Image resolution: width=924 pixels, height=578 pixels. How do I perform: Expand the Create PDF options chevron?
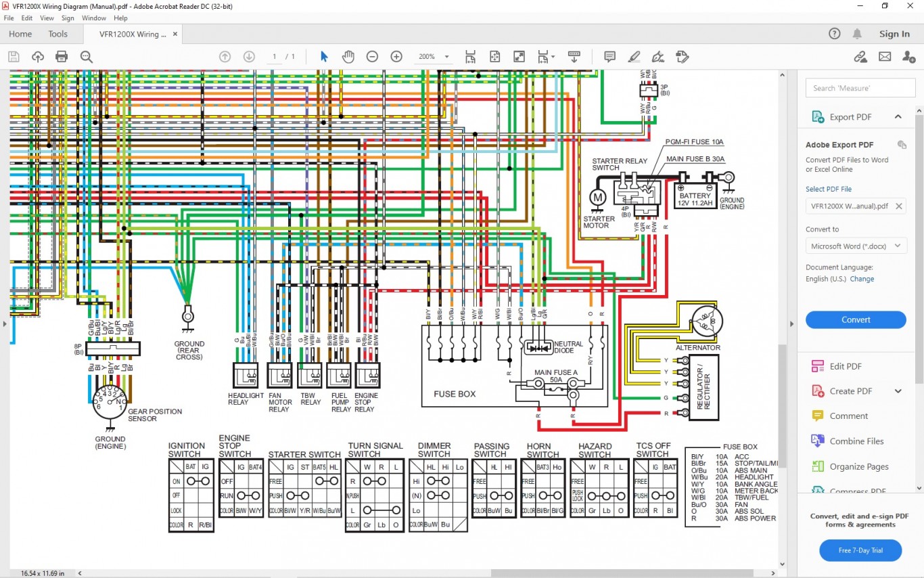(898, 391)
